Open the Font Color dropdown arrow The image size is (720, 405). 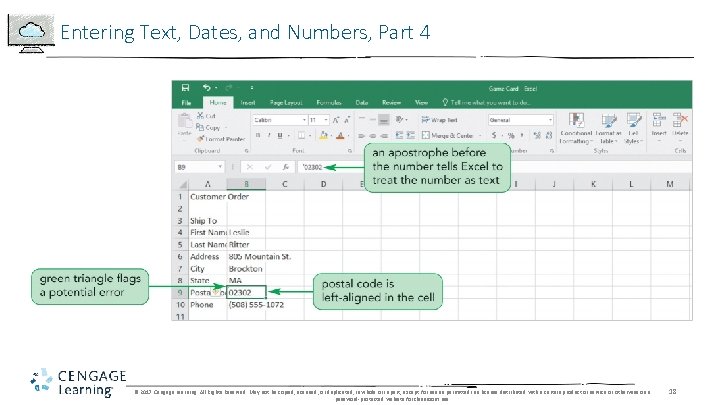pyautogui.click(x=348, y=136)
